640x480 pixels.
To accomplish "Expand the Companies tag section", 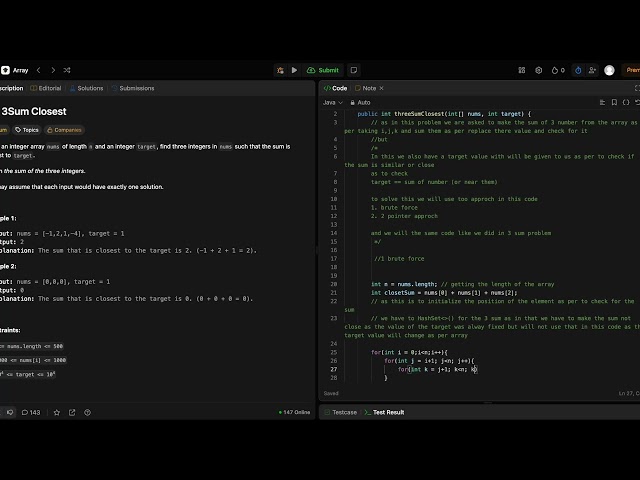I will (x=64, y=129).
